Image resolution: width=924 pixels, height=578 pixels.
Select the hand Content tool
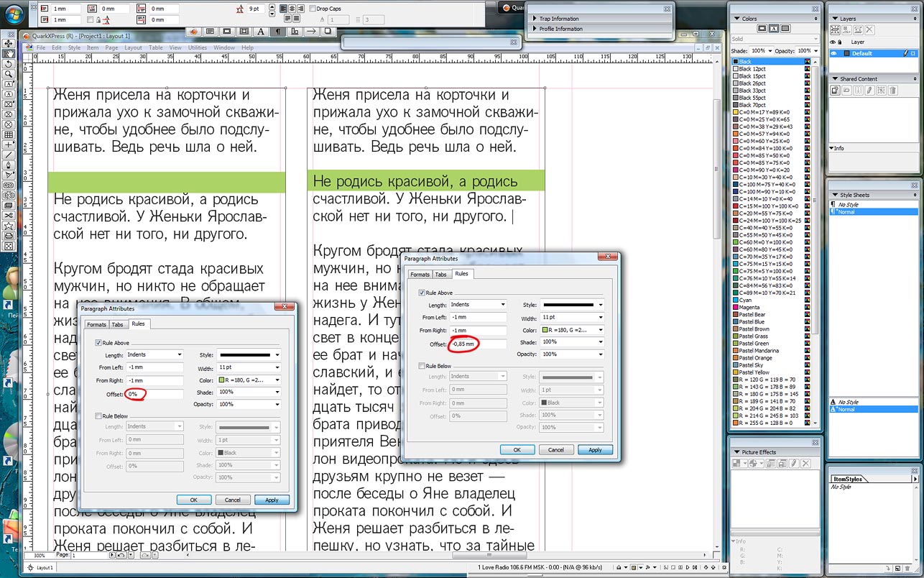coord(9,53)
